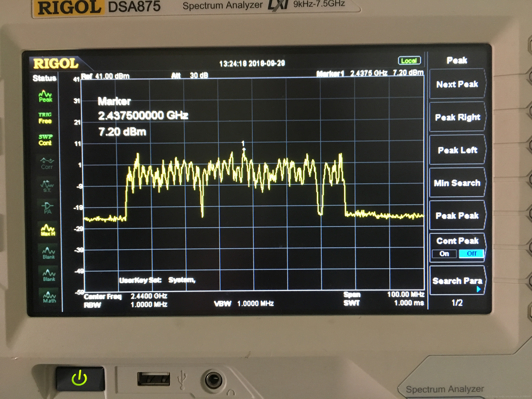Select the Math trace icon
Screen dimensions: 532x399
49,297
